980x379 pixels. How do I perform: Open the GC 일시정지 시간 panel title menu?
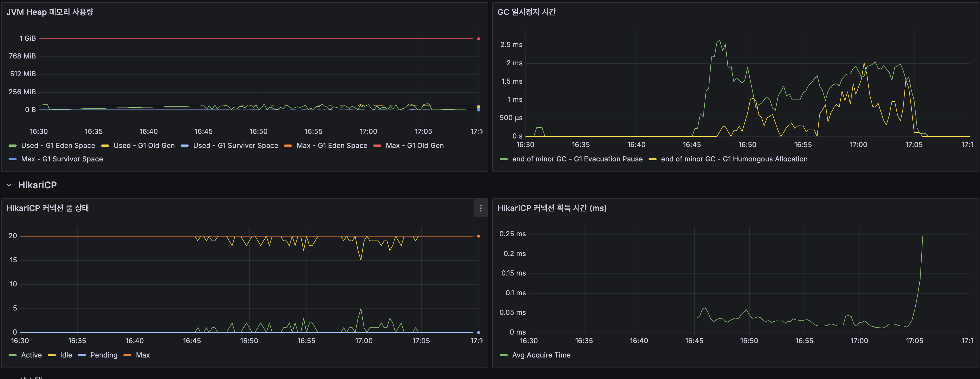coord(527,12)
